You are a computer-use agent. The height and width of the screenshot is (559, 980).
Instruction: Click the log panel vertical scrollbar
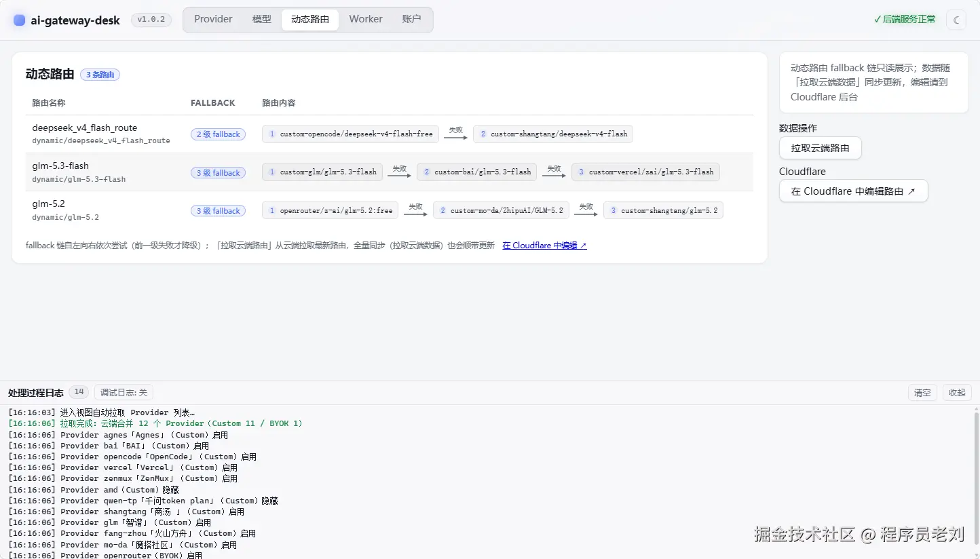tap(976, 482)
